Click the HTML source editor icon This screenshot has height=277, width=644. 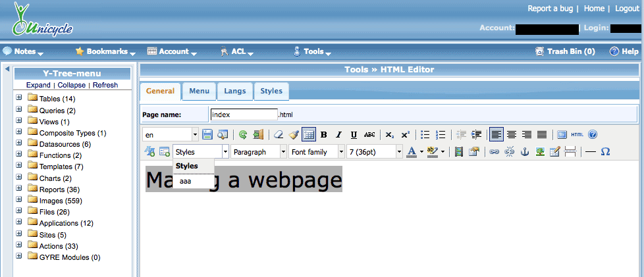coord(577,135)
